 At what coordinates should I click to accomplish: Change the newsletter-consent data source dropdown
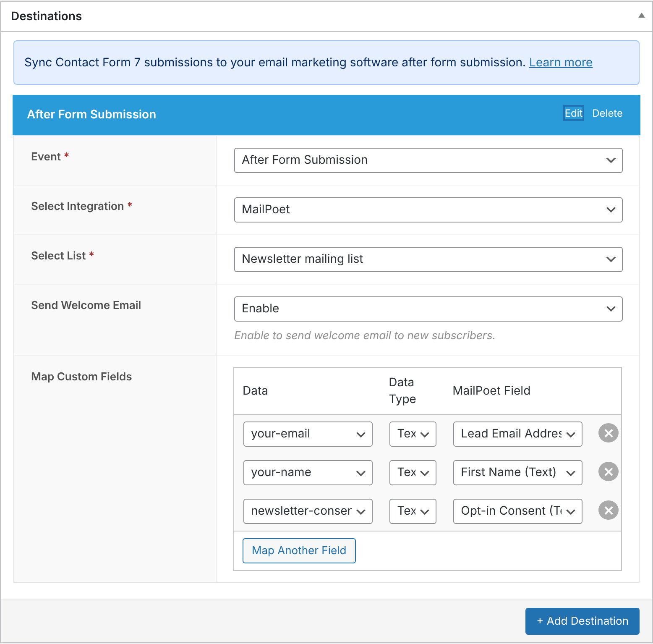(x=308, y=511)
